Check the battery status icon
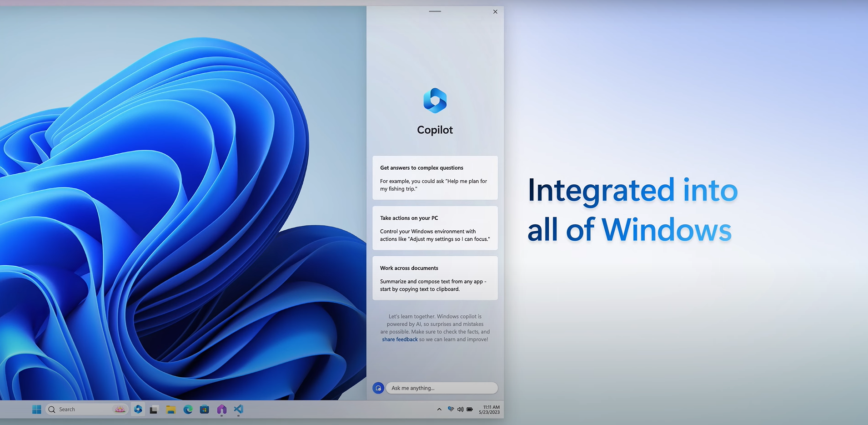868x425 pixels. point(470,410)
